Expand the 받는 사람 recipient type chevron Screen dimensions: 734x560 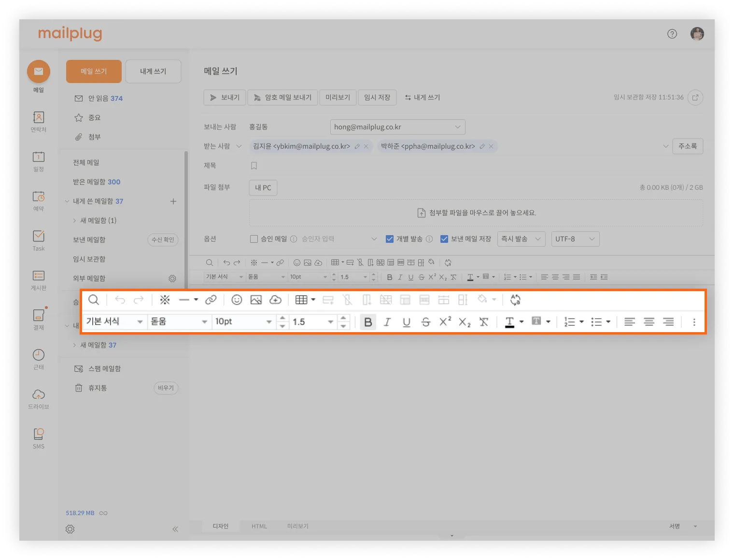pyautogui.click(x=239, y=146)
